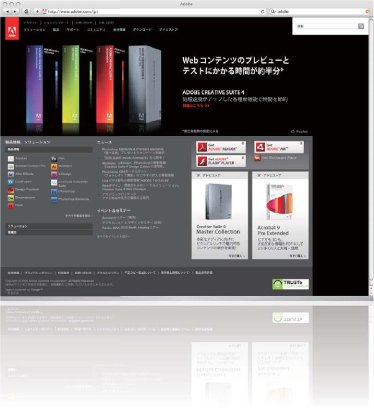Screen dimensions: 374x409
Task: Open the Flash product icon
Action: (x=11, y=206)
